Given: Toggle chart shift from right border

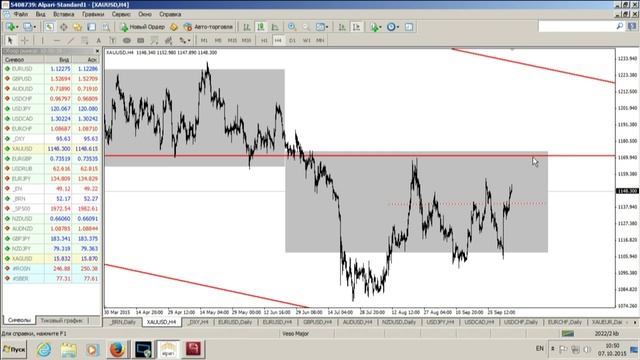Looking at the screenshot, I should 356,27.
